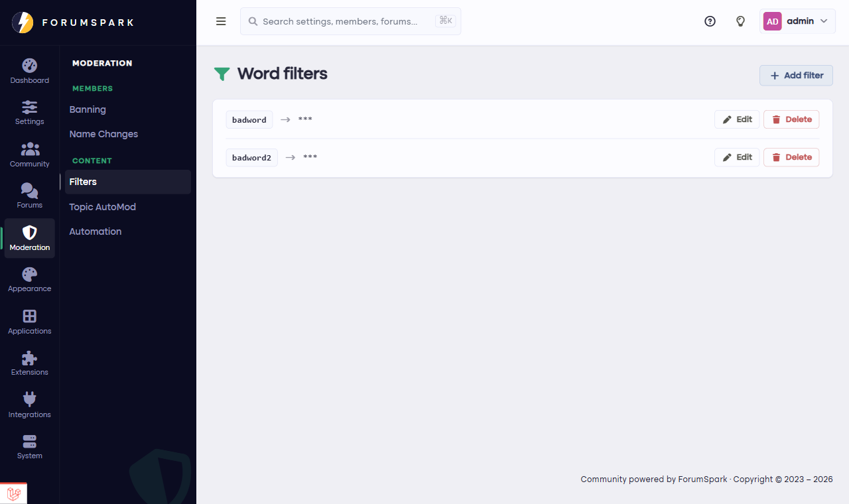Open the System server section
The image size is (849, 504).
click(x=30, y=447)
